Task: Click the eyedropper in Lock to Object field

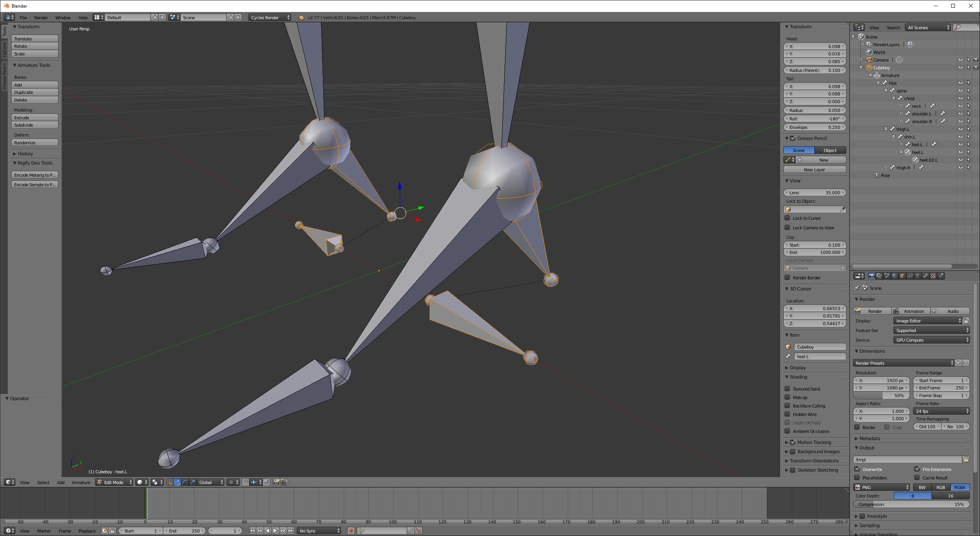Action: pyautogui.click(x=843, y=209)
